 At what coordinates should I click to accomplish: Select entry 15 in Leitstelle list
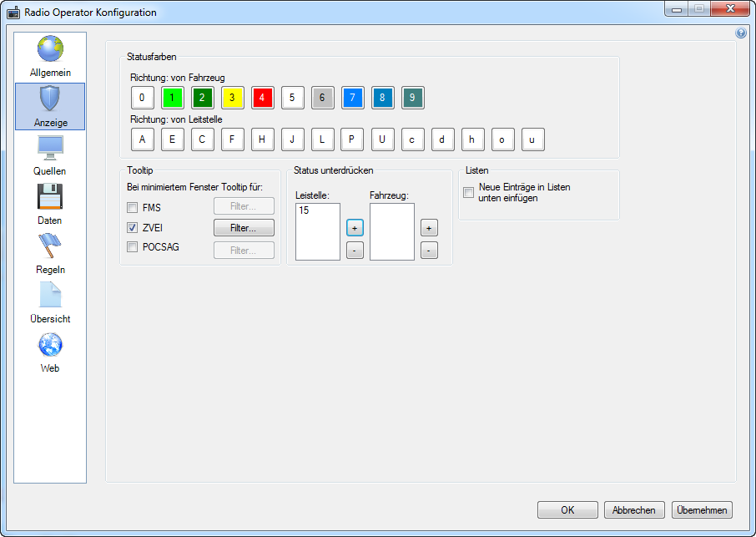[x=317, y=210]
